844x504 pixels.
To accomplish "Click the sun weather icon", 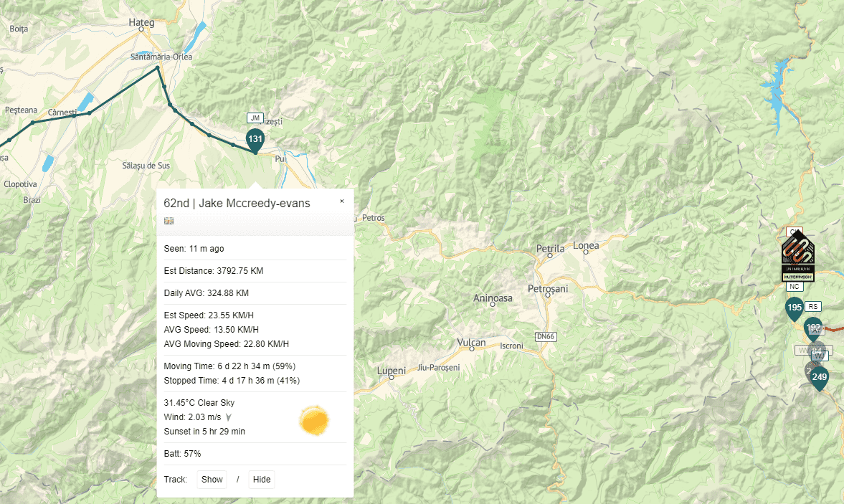I will click(x=314, y=420).
